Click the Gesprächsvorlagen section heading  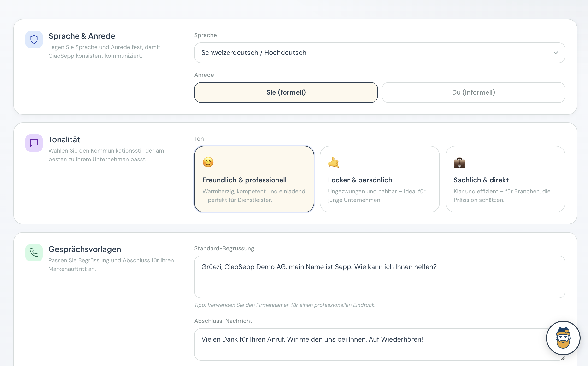(85, 249)
